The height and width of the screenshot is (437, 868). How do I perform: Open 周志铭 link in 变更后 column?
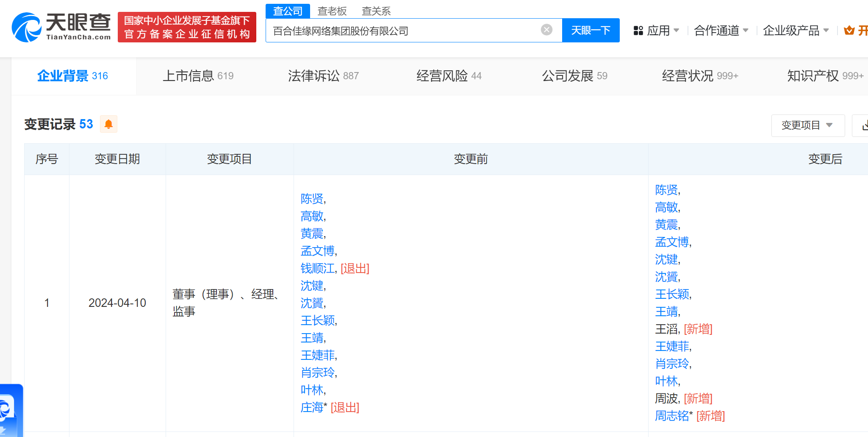[x=672, y=416]
